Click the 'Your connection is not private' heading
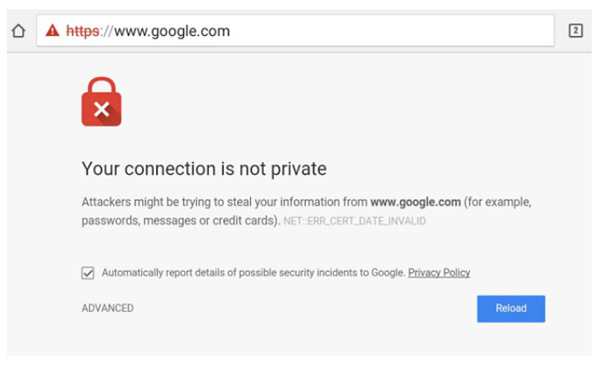 tap(204, 169)
